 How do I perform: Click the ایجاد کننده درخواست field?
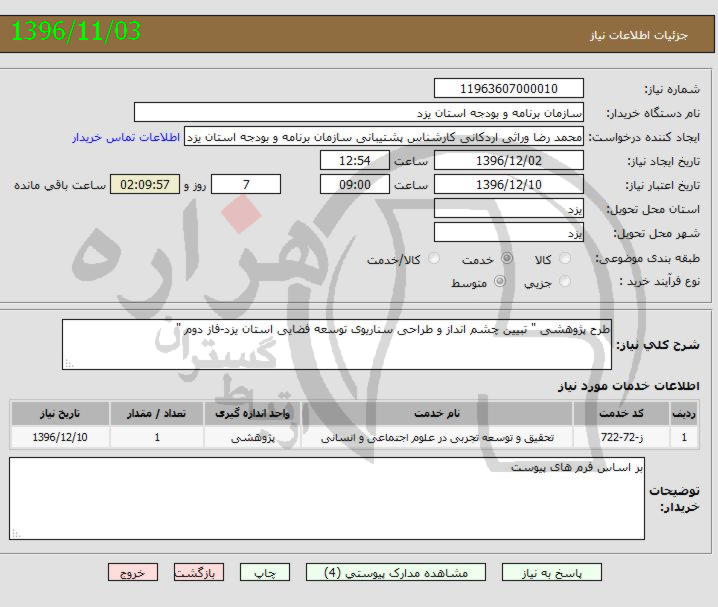384,137
